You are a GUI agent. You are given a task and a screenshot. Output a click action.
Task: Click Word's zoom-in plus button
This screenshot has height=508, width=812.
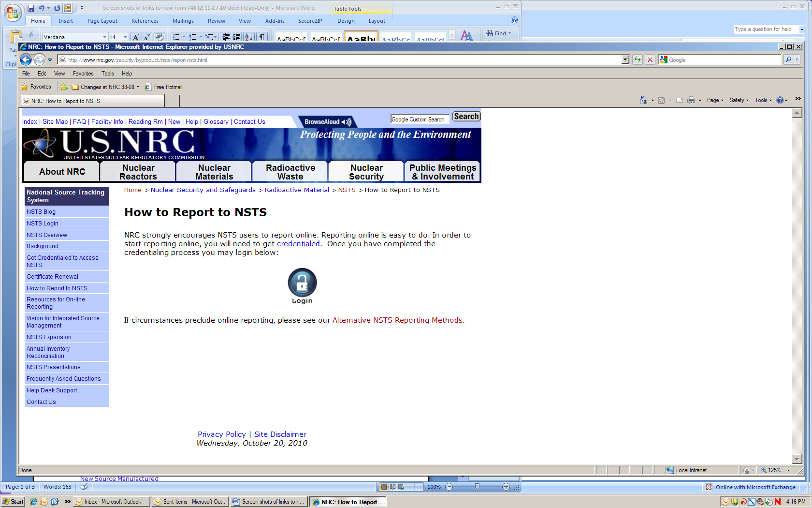tap(506, 487)
